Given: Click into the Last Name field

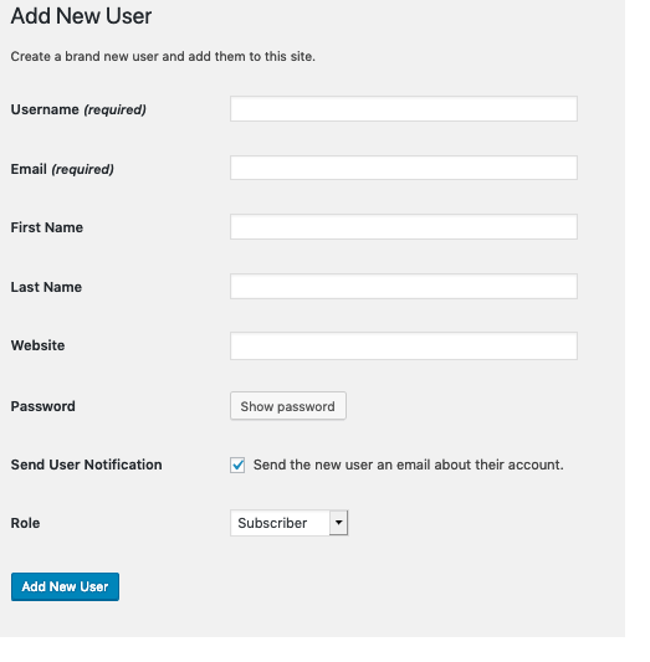Looking at the screenshot, I should tap(403, 287).
